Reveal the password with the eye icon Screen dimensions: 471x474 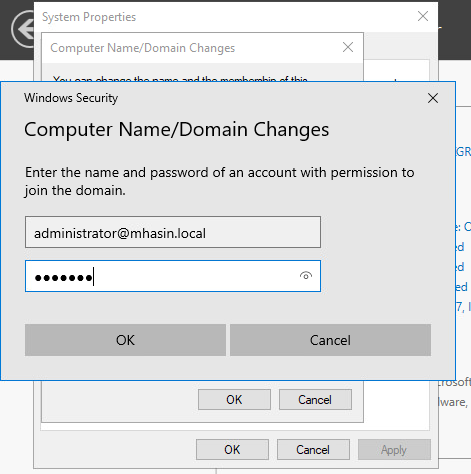306,276
